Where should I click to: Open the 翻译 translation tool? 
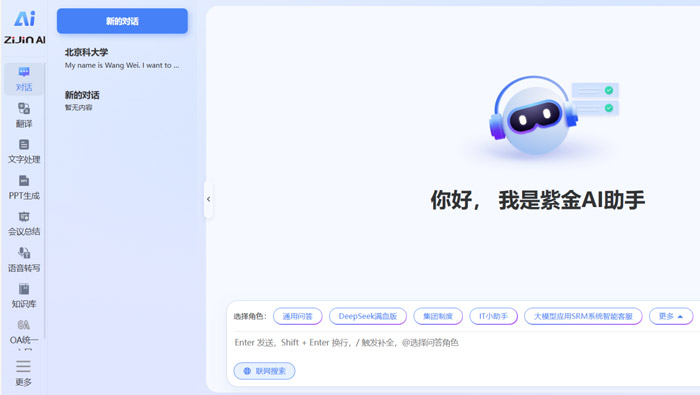24,115
